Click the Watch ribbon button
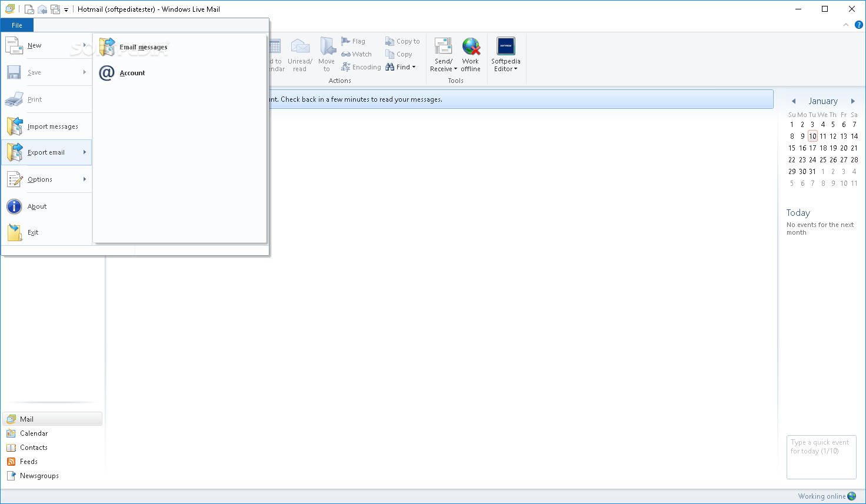 point(357,54)
